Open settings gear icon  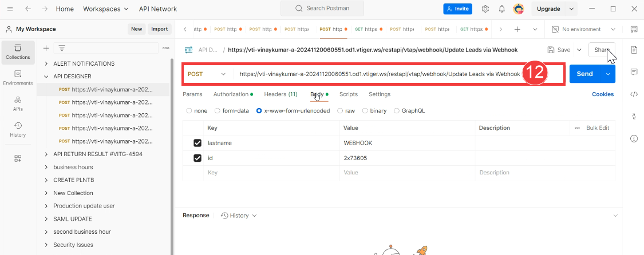485,9
